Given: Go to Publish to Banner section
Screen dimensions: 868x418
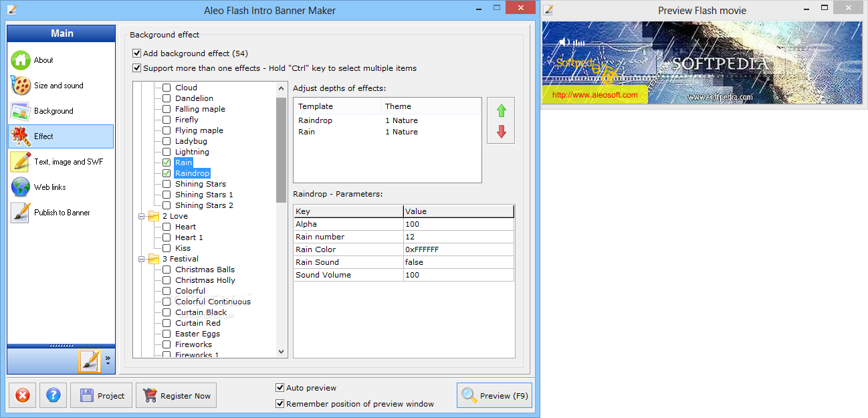Looking at the screenshot, I should (62, 213).
